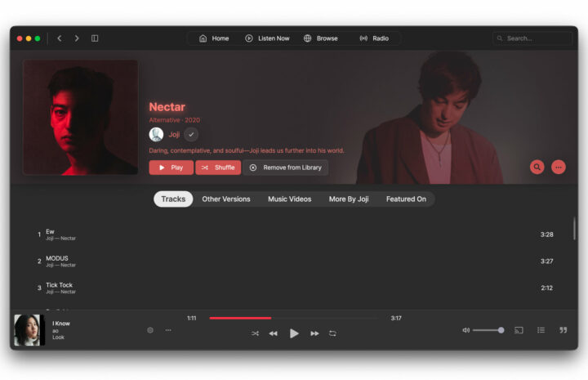Click the album description text
This screenshot has height=380, width=588.
[x=247, y=150]
